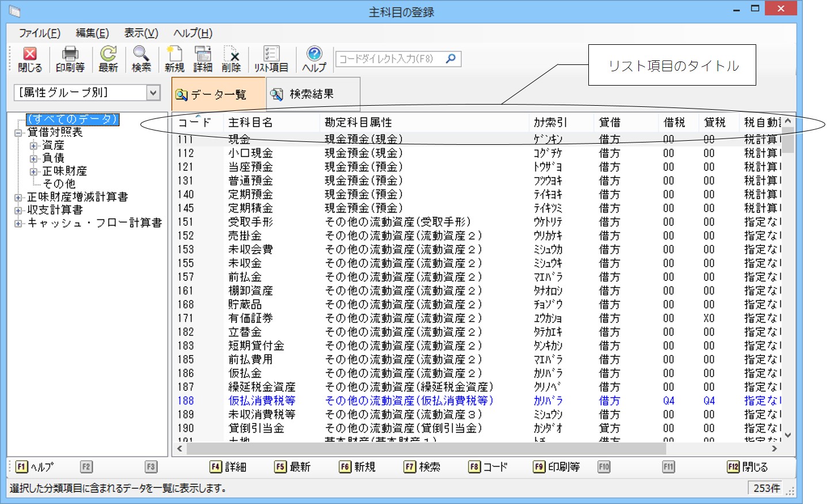Expand the 資産 tree node
Image resolution: width=827 pixels, height=504 pixels.
coord(33,145)
